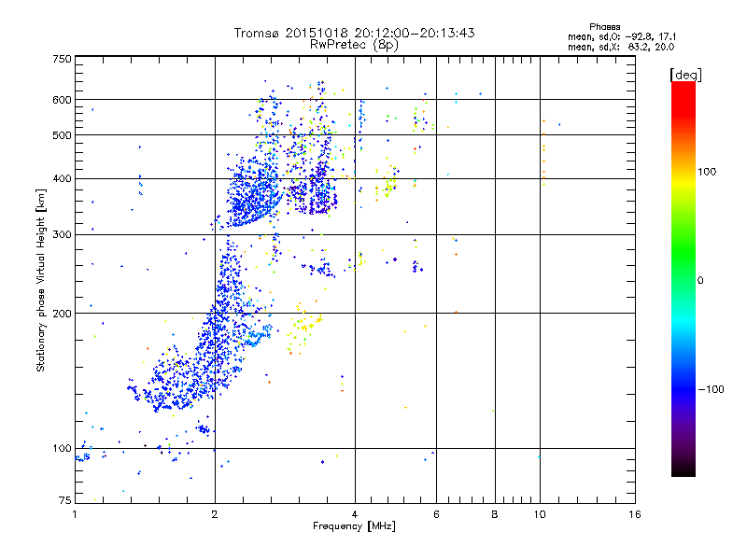The height and width of the screenshot is (560, 747).
Task: Click the y-axis label "500"
Action: click(62, 135)
